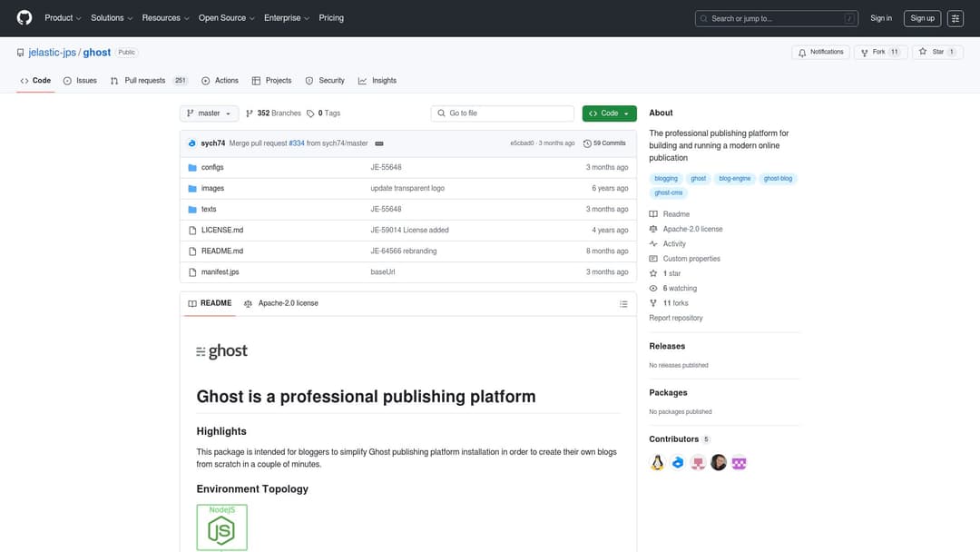Open the jelastic-jps organization link

(x=52, y=54)
